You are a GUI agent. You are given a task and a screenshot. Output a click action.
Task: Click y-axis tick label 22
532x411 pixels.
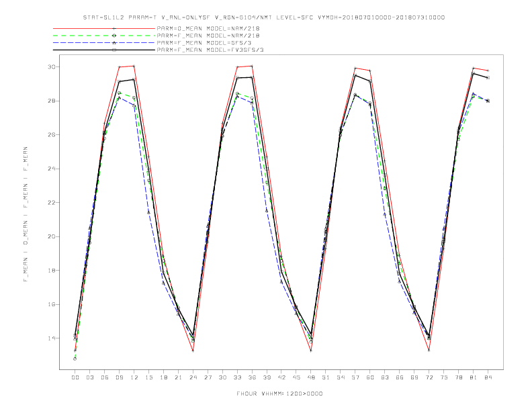point(52,202)
